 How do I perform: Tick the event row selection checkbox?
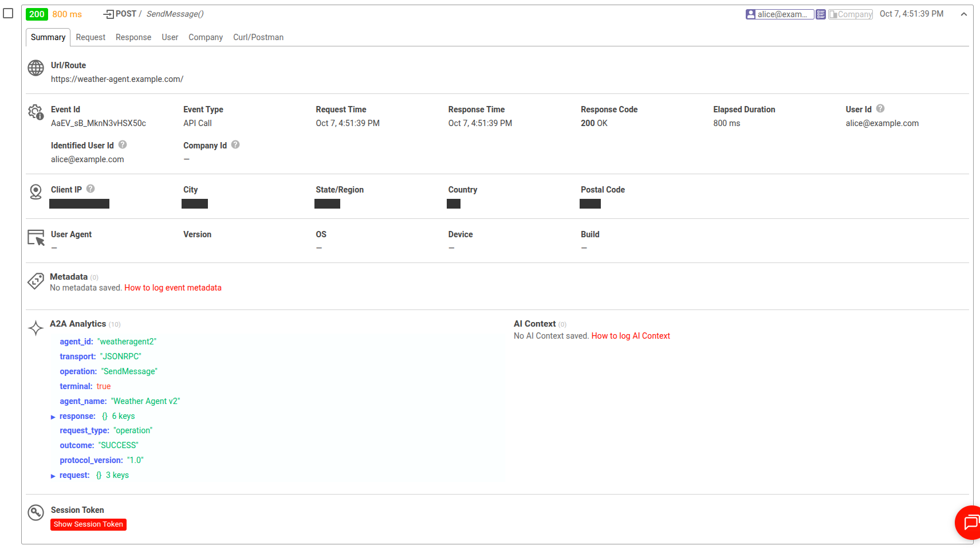8,13
